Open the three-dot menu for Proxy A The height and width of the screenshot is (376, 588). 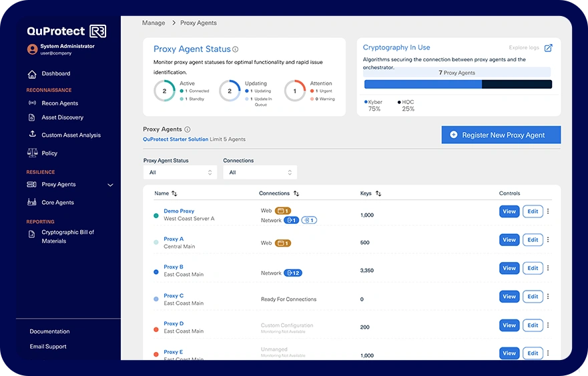tap(548, 240)
